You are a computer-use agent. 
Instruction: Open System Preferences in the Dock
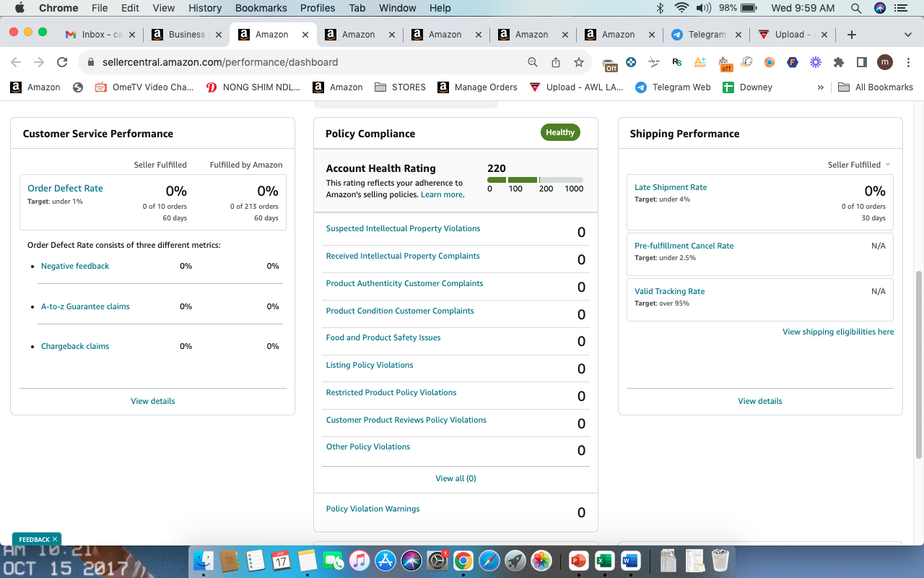(437, 560)
